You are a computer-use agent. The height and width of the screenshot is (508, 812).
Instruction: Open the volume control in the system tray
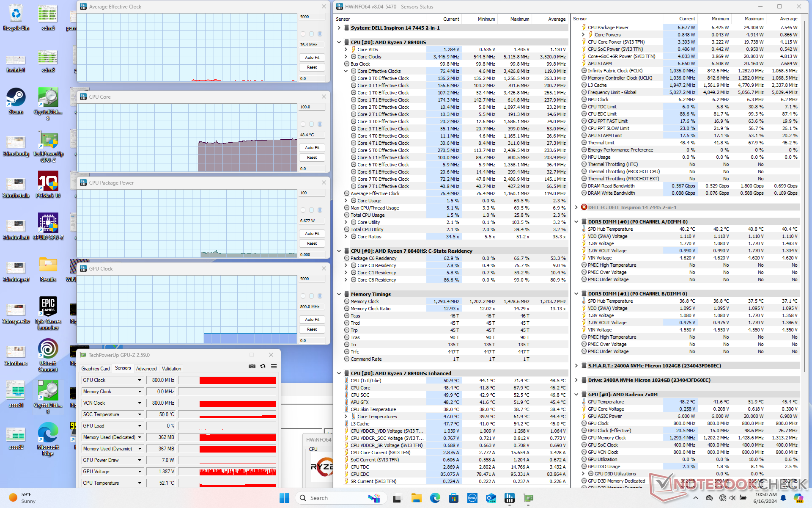(732, 498)
